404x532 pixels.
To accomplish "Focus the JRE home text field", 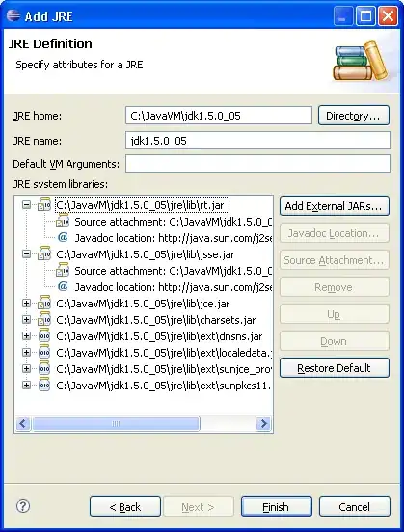I will click(219, 116).
